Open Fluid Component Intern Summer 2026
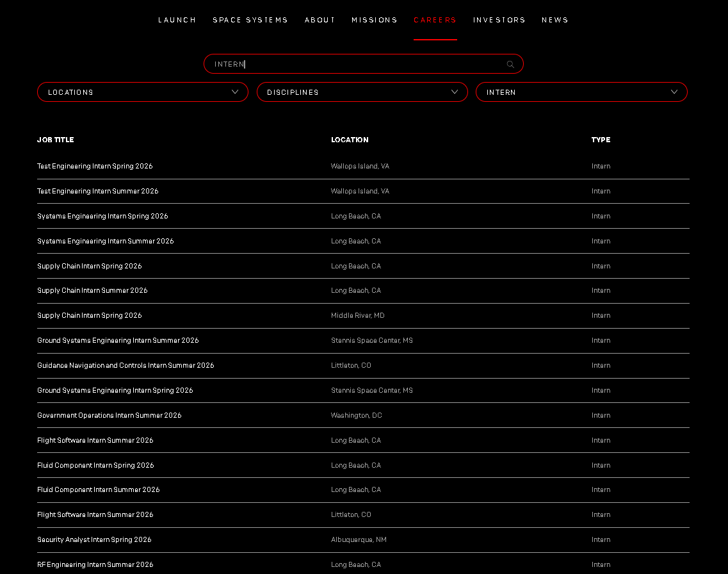 (x=99, y=490)
